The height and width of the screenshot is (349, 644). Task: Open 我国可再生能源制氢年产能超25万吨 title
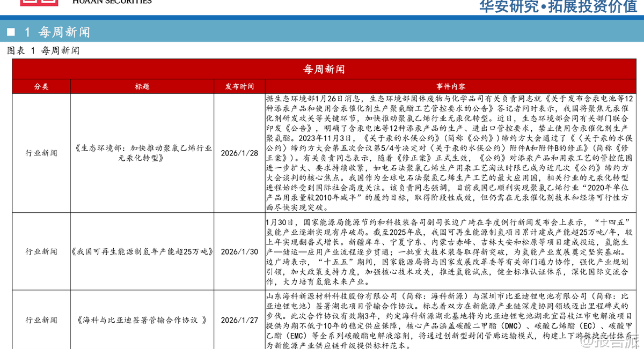pyautogui.click(x=142, y=251)
